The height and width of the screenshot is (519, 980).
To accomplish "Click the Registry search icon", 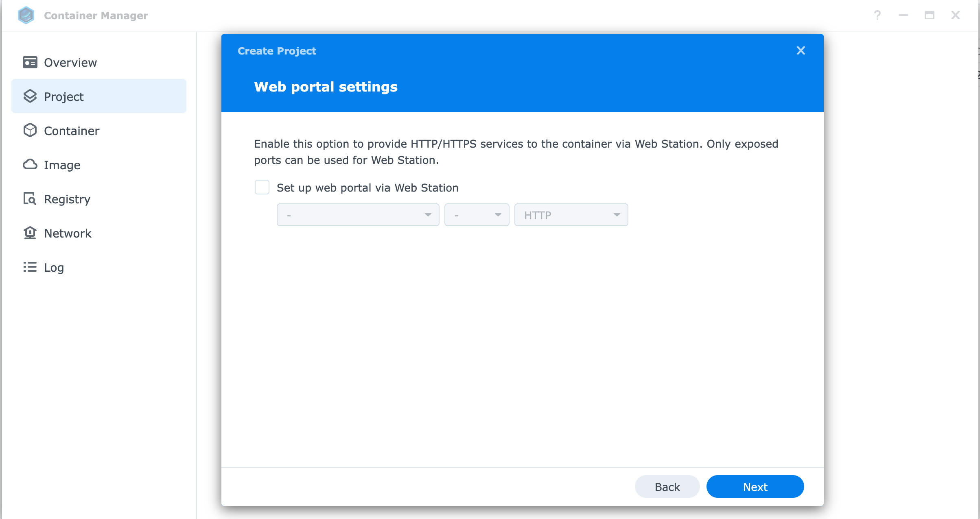I will (x=30, y=199).
